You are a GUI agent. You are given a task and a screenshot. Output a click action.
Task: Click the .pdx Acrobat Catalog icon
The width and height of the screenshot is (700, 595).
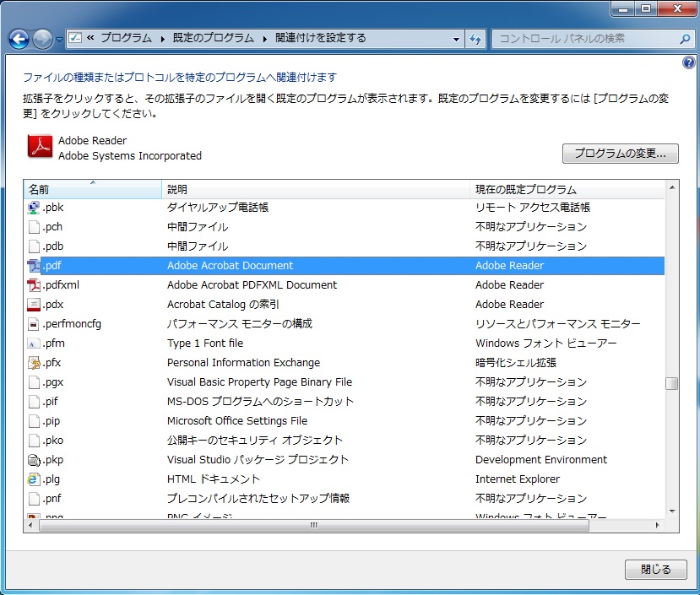point(35,304)
